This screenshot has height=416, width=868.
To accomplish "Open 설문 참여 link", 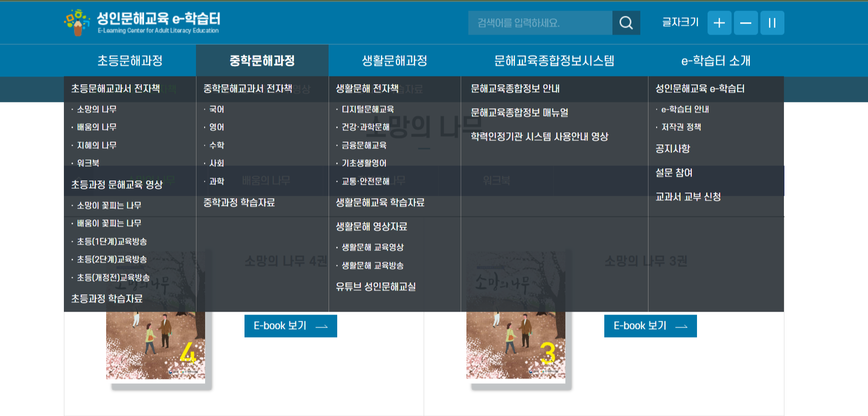I will point(674,173).
